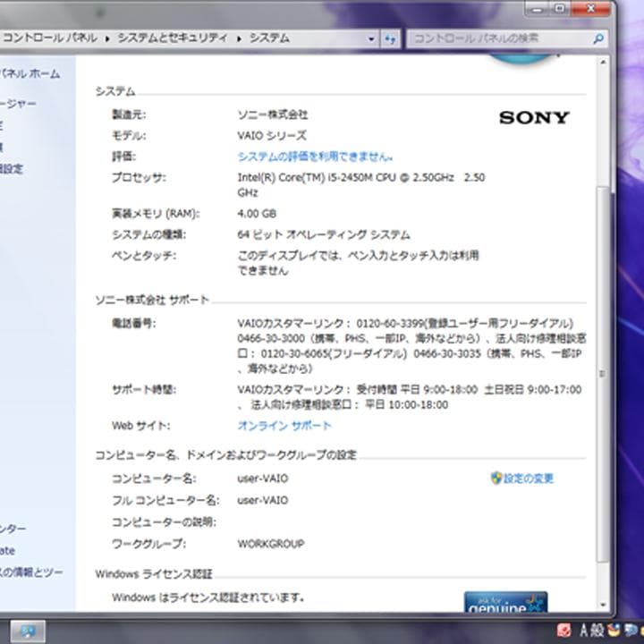Screen dimensions: 644x644
Task: Click the 4.00 GB memory value
Action: [x=257, y=214]
